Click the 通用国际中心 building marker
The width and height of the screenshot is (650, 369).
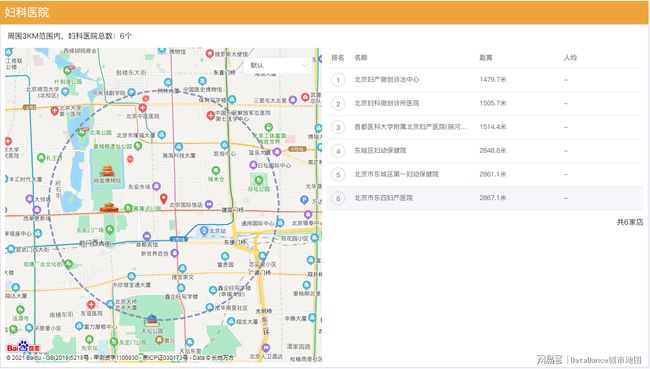pyautogui.click(x=281, y=223)
